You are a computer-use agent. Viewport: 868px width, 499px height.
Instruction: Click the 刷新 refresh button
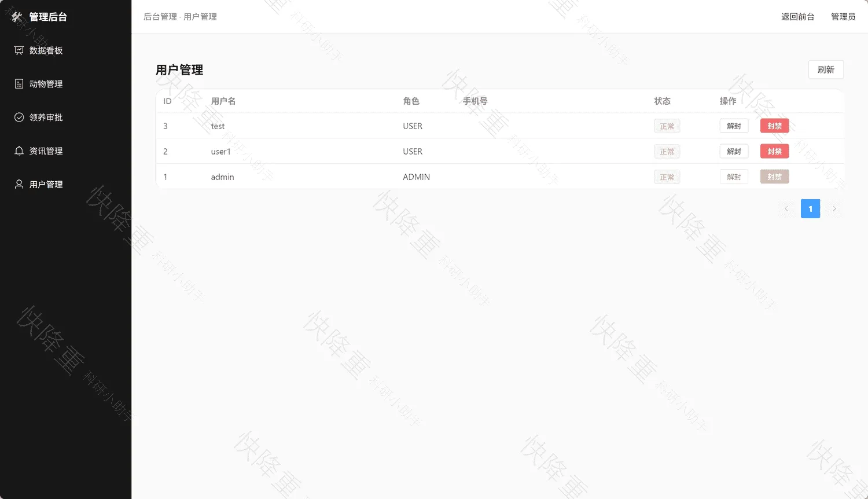tap(826, 69)
